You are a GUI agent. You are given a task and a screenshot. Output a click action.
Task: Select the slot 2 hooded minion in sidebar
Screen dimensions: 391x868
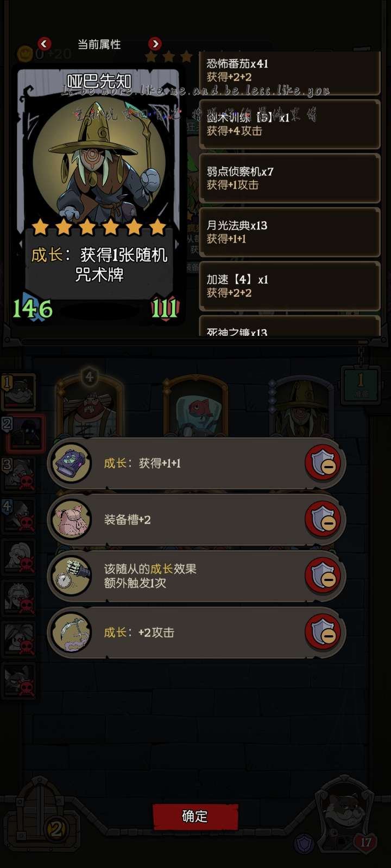point(24,433)
